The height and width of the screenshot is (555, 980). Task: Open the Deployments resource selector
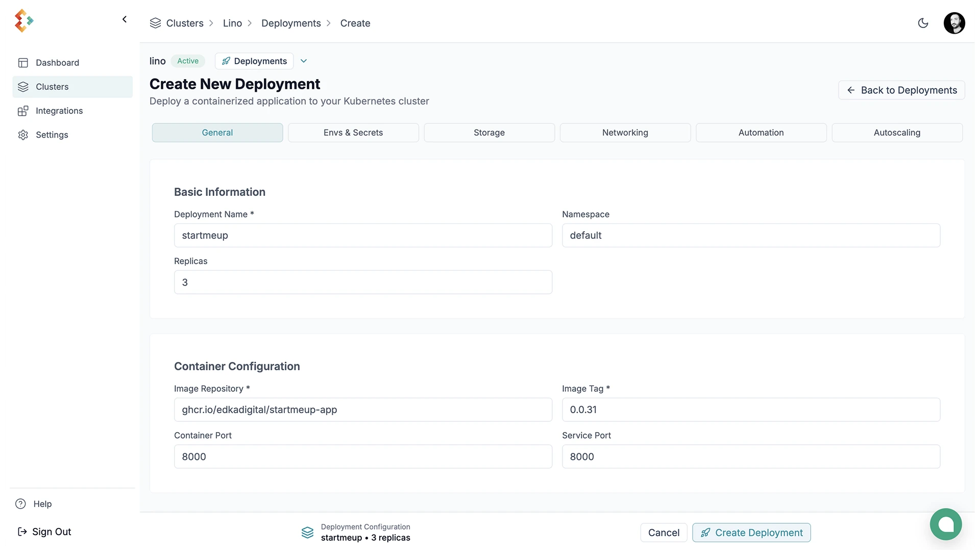(x=254, y=61)
